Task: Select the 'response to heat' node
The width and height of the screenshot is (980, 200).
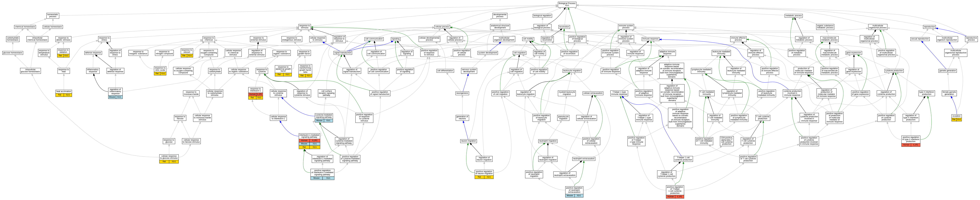Action: tap(63, 71)
